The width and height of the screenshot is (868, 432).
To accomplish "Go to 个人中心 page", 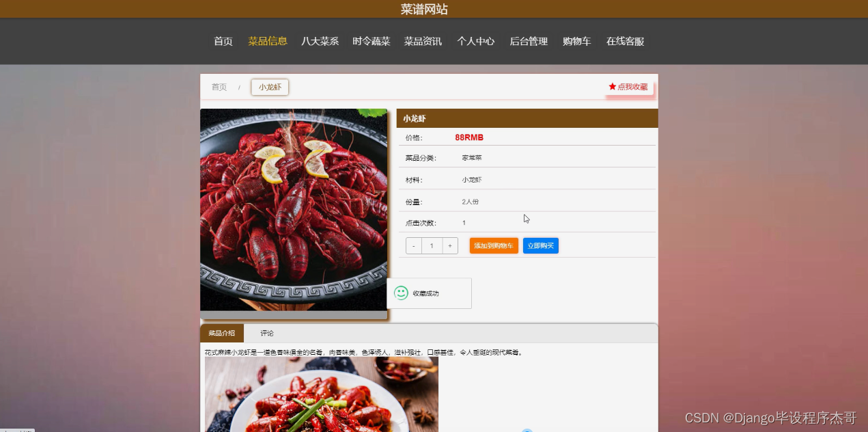I will tap(476, 41).
